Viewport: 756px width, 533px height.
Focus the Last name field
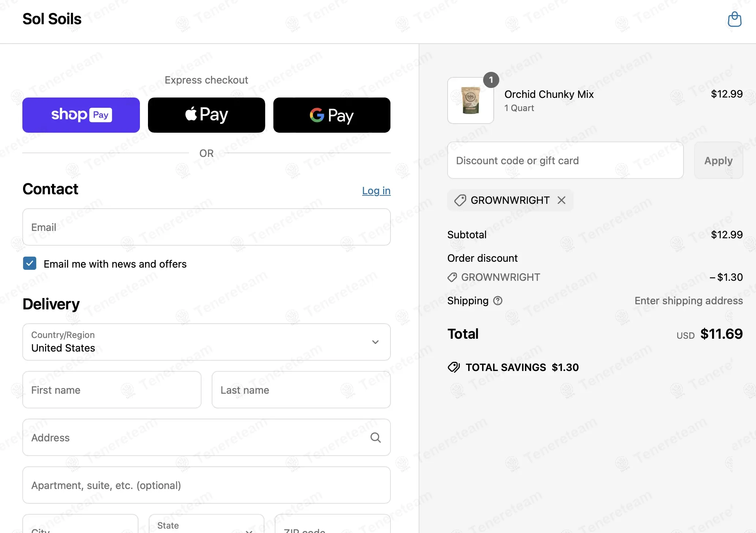301,390
